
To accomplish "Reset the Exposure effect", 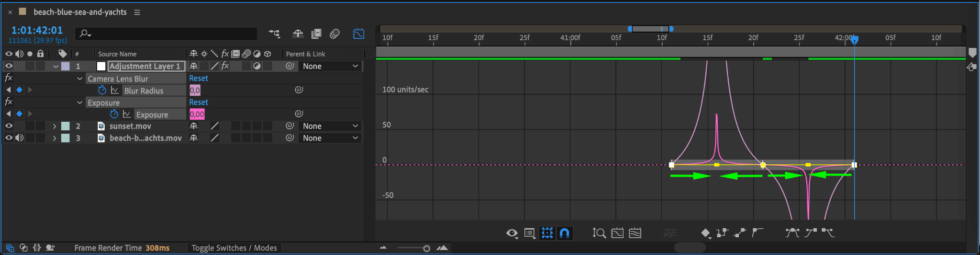I will pos(199,102).
